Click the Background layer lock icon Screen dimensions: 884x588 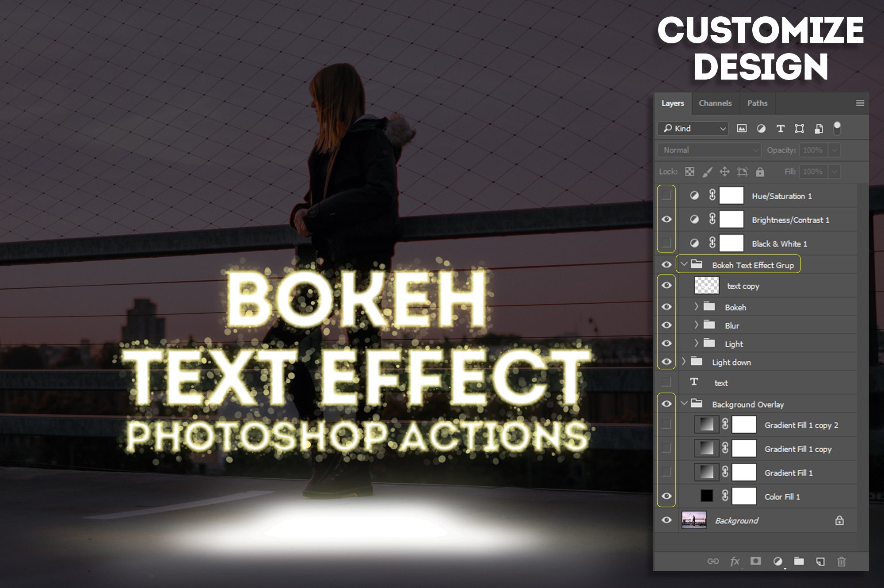839,520
